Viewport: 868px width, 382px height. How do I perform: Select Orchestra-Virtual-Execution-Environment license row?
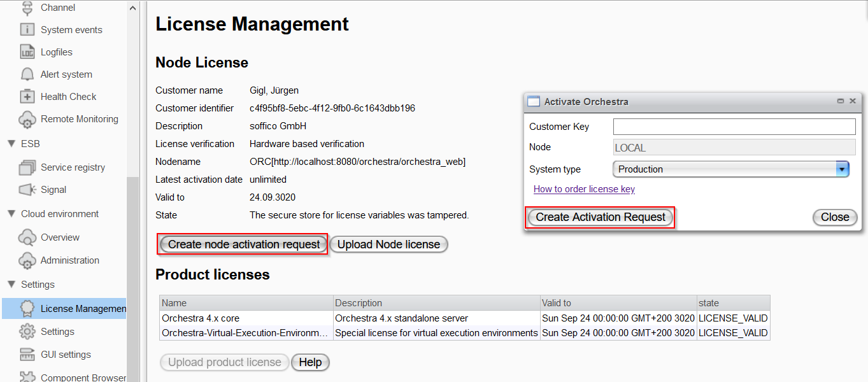(465, 333)
